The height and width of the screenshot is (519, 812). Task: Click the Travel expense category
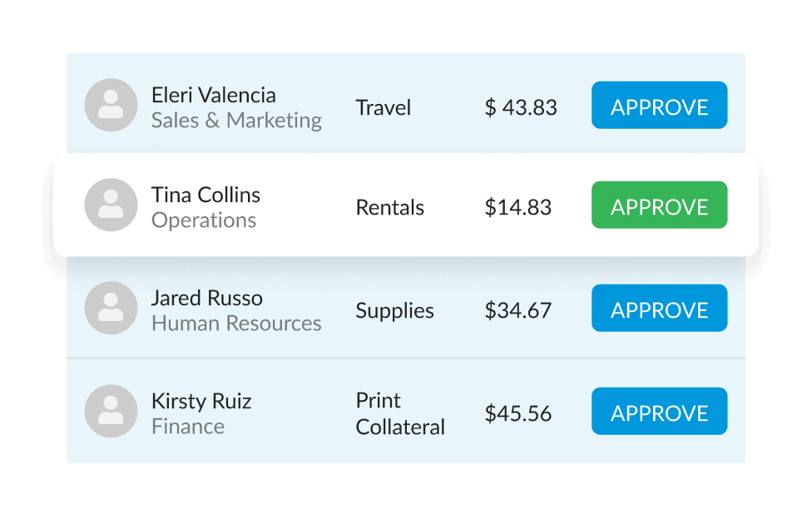[x=383, y=107]
